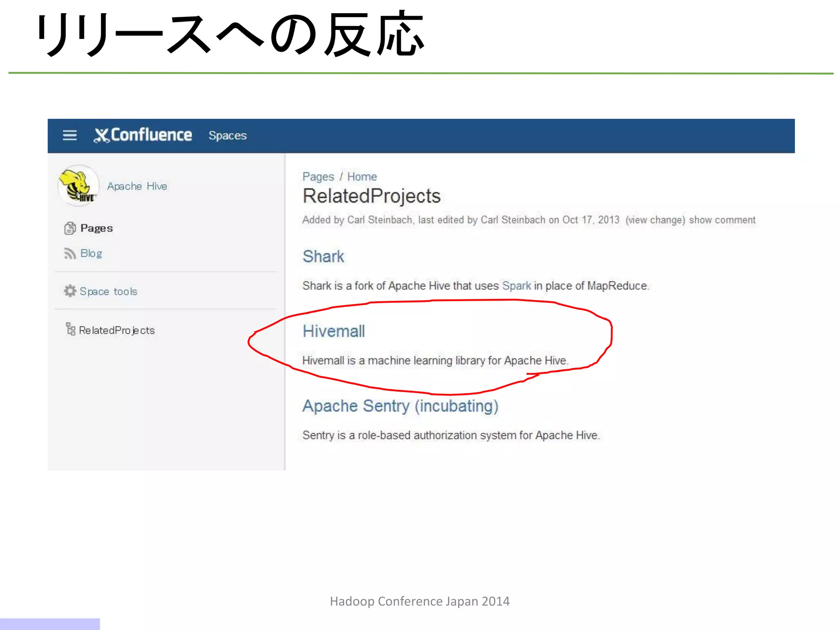Open the hamburger menu in Confluence header

(x=70, y=135)
